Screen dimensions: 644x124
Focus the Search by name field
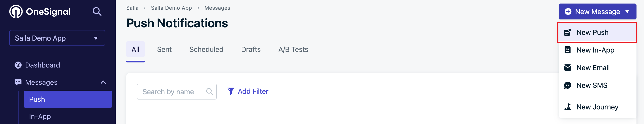click(177, 92)
